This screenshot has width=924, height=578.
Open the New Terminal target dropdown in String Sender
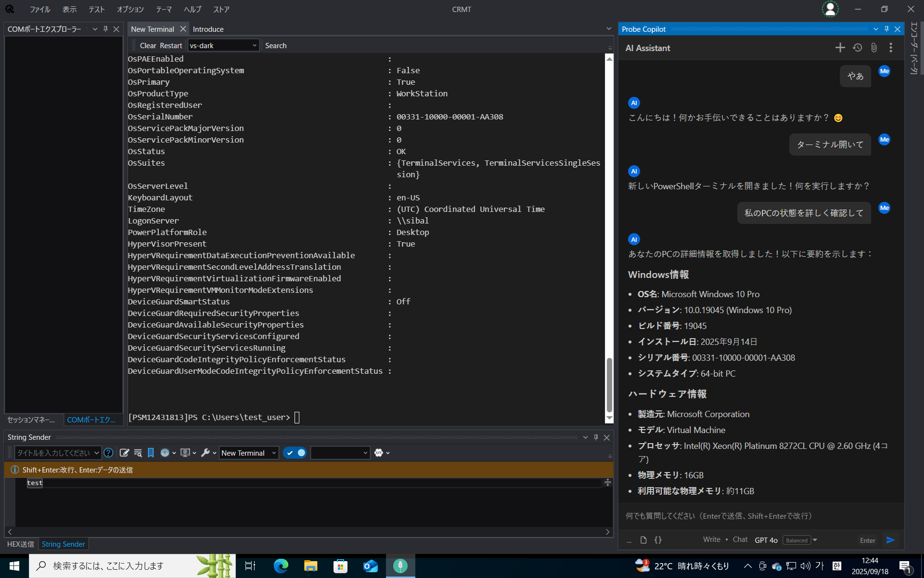point(249,453)
